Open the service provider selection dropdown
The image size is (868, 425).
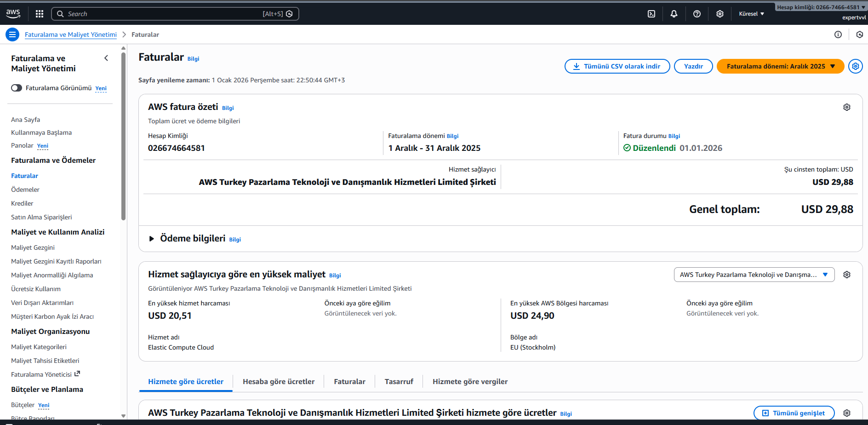[x=754, y=275]
